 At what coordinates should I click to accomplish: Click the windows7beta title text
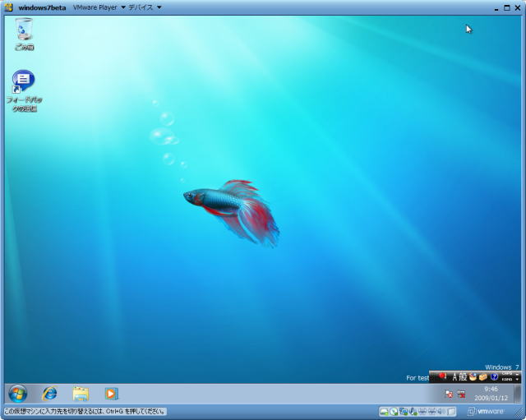tap(42, 7)
